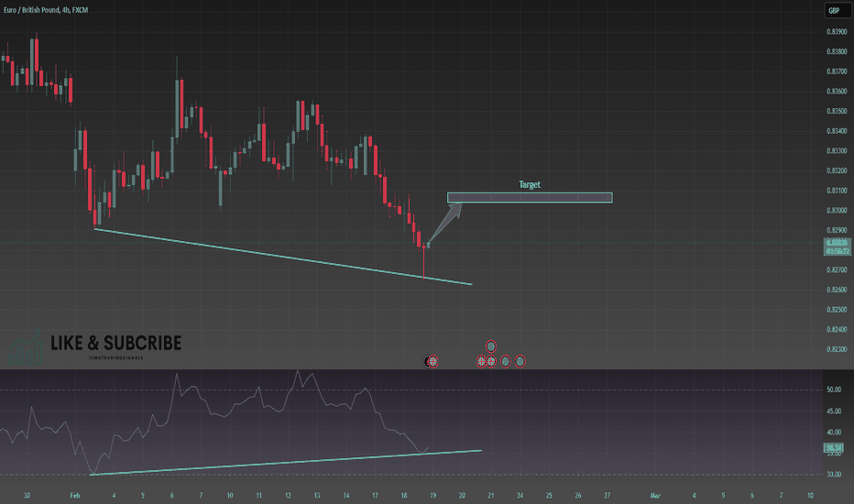Image resolution: width=854 pixels, height=504 pixels.
Task: Select the UK flag event marker near Feb 19
Action: [433, 361]
